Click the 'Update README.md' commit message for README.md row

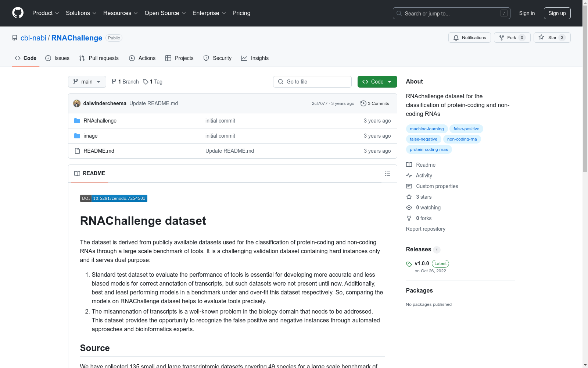[230, 151]
